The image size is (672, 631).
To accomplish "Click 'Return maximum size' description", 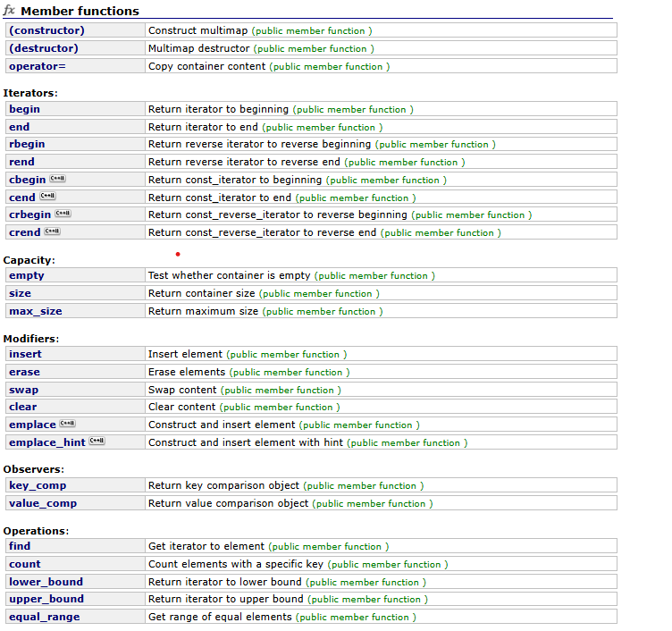I will click(x=203, y=311).
